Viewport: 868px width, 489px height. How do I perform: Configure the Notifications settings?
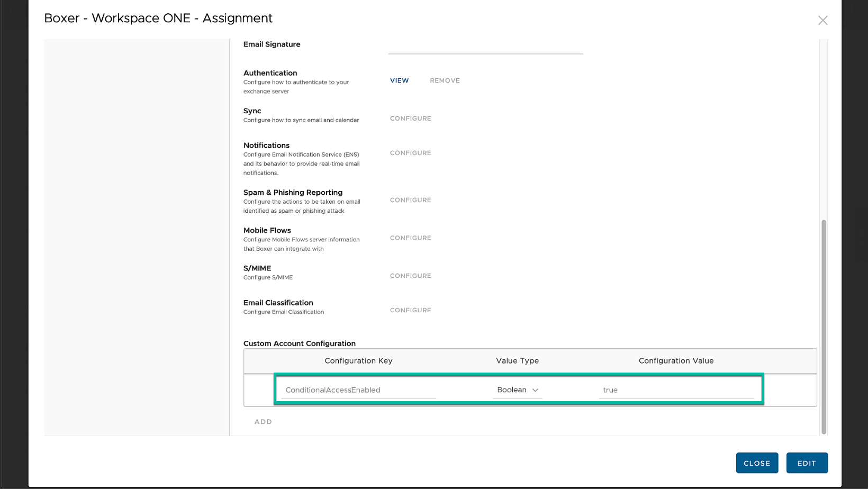pyautogui.click(x=410, y=153)
